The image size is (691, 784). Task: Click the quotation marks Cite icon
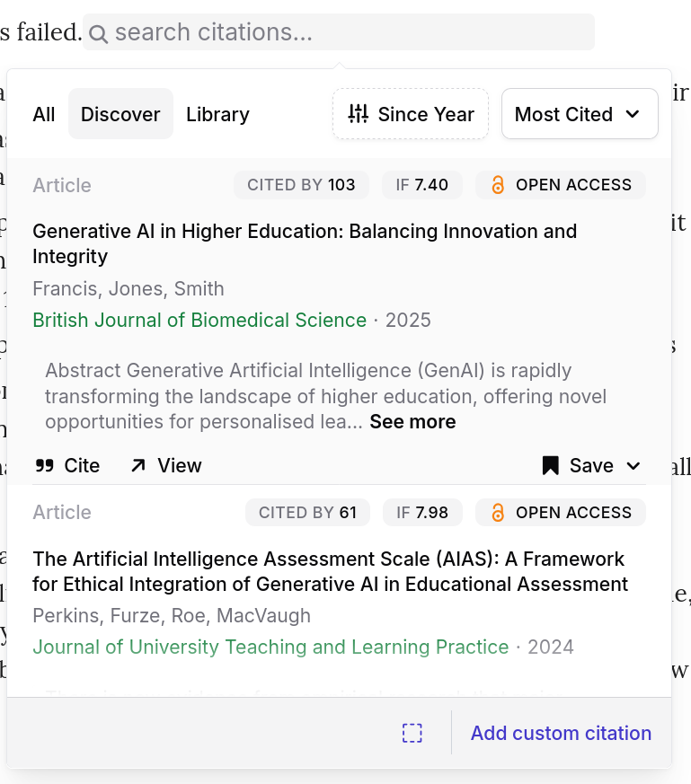pyautogui.click(x=46, y=465)
